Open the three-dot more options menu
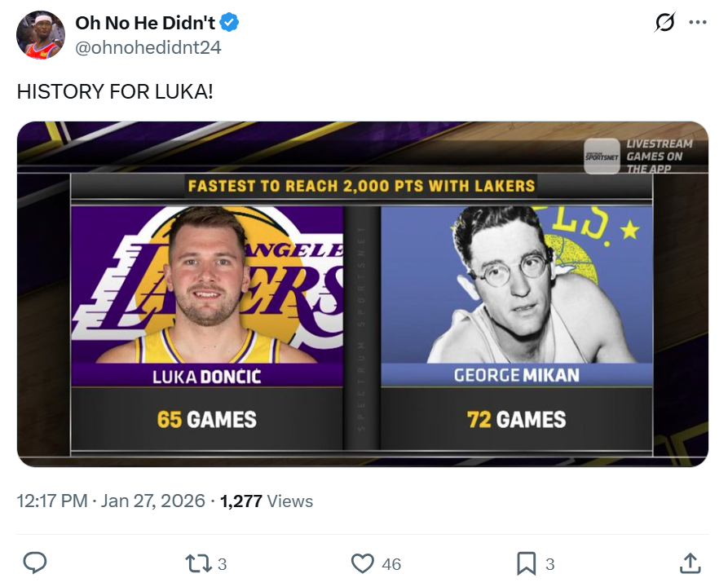 (698, 23)
